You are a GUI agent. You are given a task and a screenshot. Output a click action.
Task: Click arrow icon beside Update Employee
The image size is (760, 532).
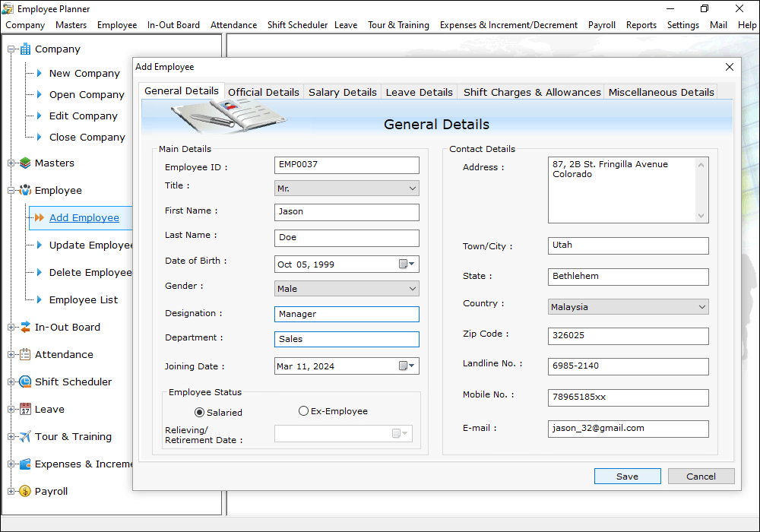[x=40, y=245]
